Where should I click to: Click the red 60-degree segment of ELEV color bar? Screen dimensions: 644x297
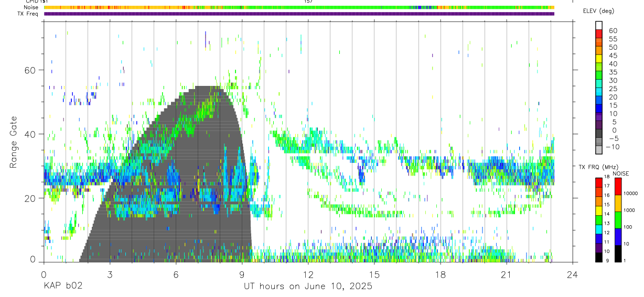(x=599, y=34)
